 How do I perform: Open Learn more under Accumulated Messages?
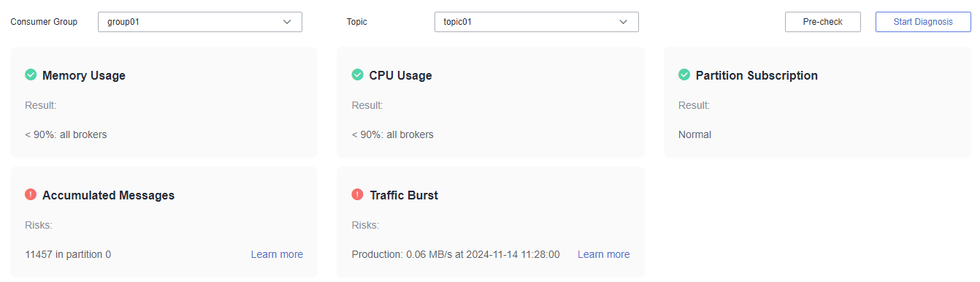(x=277, y=254)
